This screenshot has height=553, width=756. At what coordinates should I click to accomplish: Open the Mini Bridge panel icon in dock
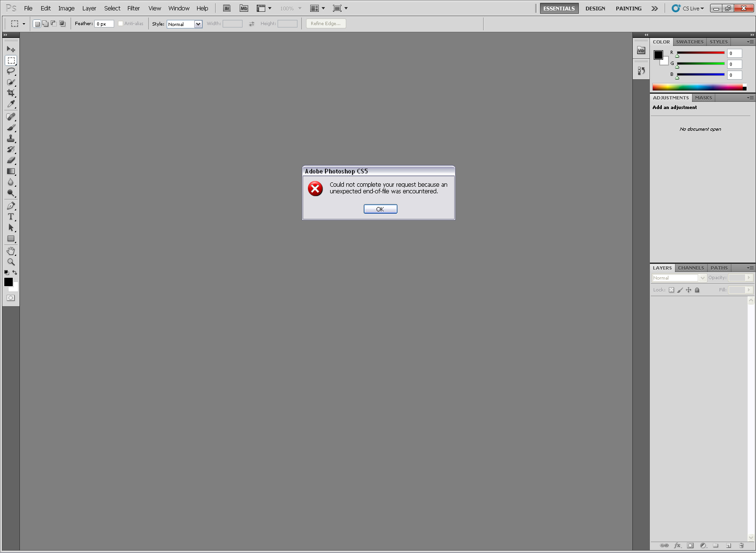click(x=641, y=51)
